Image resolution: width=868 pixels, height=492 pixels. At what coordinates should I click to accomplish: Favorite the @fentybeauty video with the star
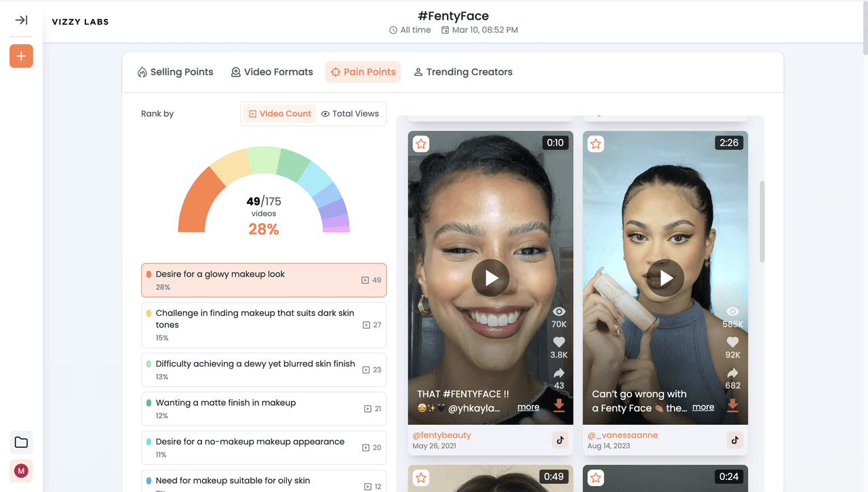[421, 144]
